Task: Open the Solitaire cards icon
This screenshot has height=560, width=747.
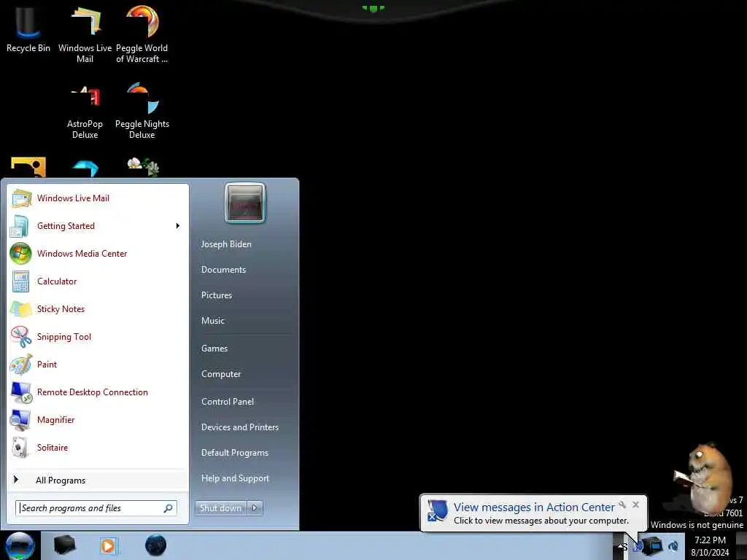Action: pos(20,448)
